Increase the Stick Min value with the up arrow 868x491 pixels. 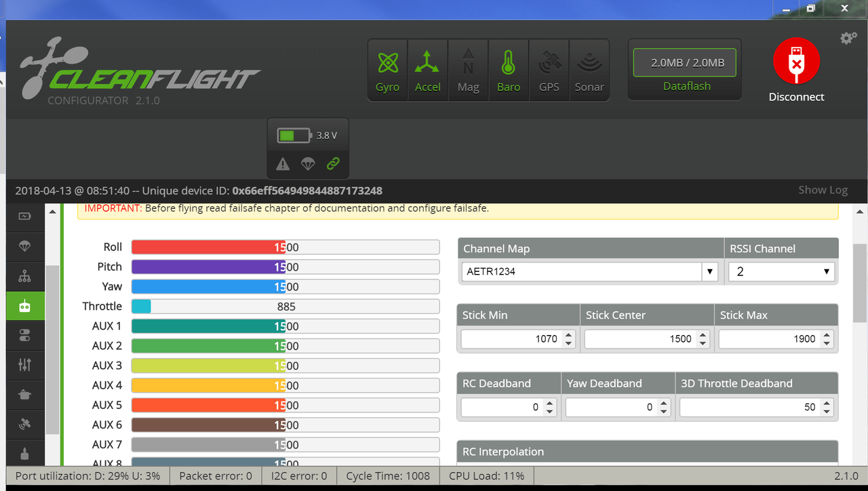[569, 334]
